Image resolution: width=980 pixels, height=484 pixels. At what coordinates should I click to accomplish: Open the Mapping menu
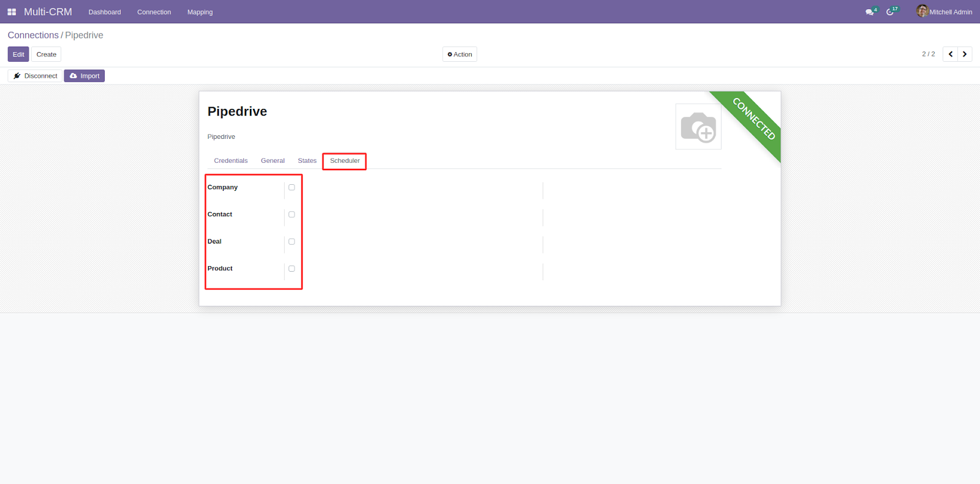tap(200, 12)
